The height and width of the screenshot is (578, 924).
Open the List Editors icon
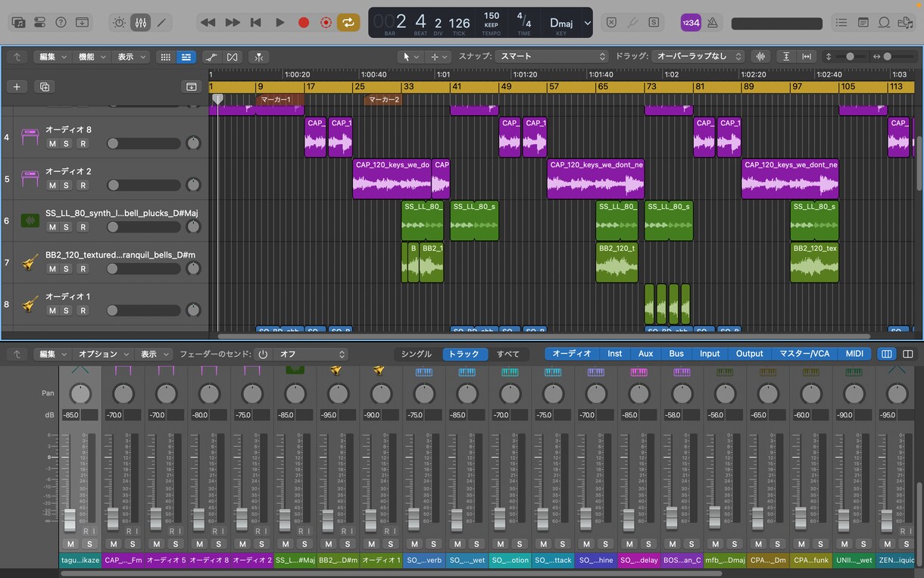tap(841, 23)
